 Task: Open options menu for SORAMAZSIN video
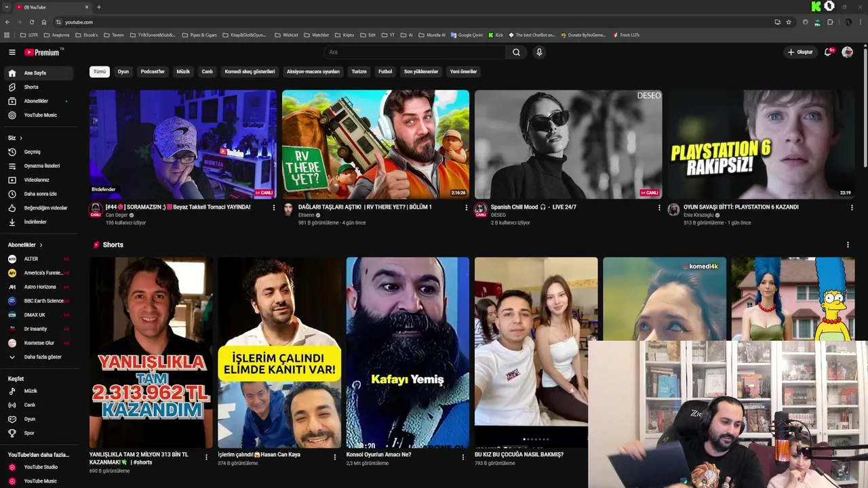click(x=274, y=207)
